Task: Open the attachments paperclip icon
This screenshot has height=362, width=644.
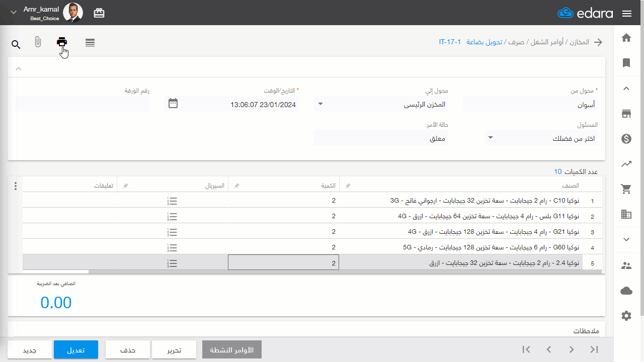Action: 38,42
